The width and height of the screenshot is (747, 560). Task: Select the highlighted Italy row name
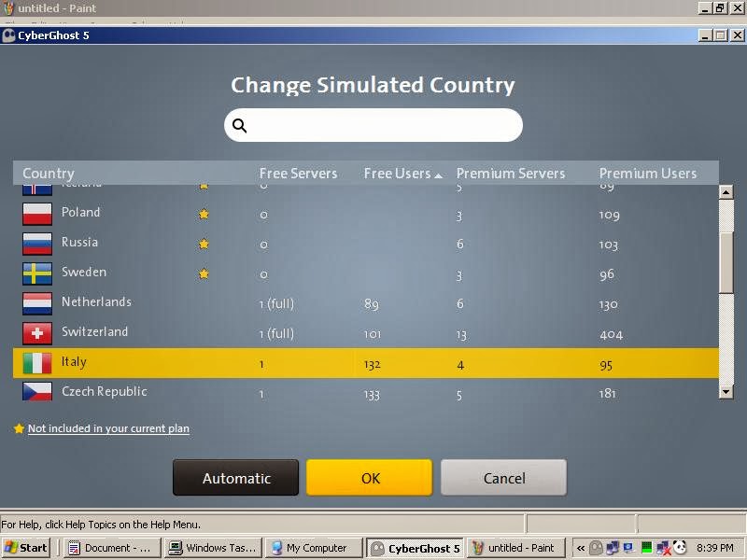[x=74, y=362]
